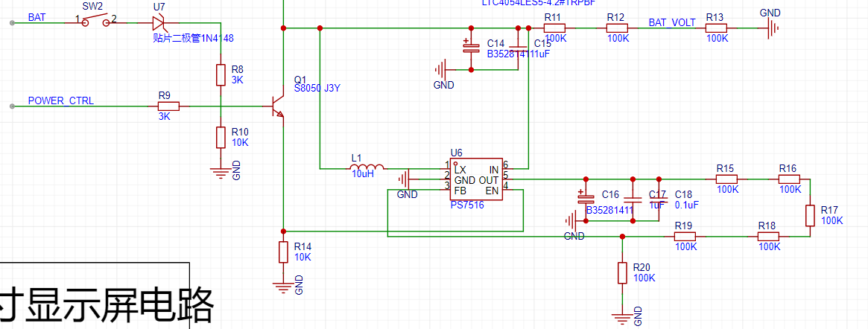The width and height of the screenshot is (868, 329).
Task: Select the U6 IC body rectangle
Action: coord(476,179)
